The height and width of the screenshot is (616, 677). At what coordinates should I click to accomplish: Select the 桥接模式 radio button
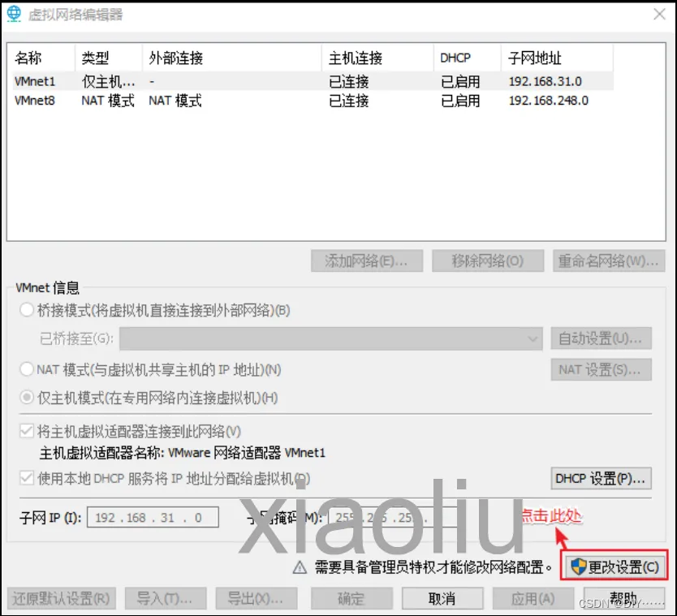(x=27, y=310)
